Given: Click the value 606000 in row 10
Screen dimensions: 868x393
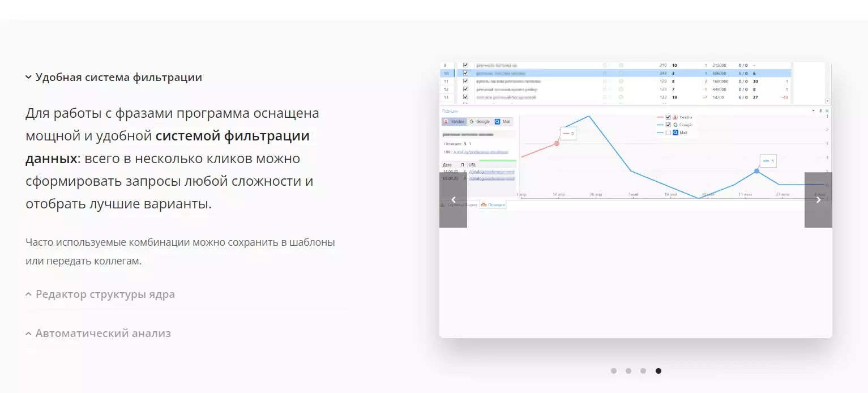Looking at the screenshot, I should pos(719,73).
